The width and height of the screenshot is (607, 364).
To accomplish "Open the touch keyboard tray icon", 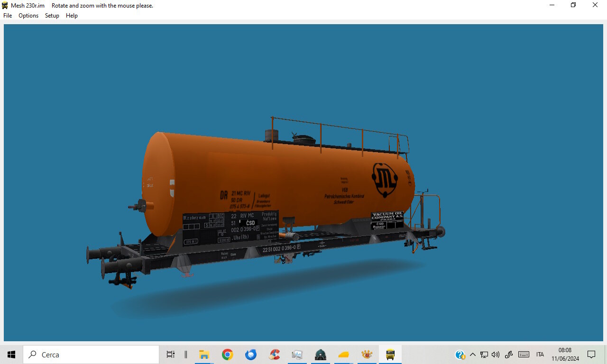I will (x=524, y=355).
